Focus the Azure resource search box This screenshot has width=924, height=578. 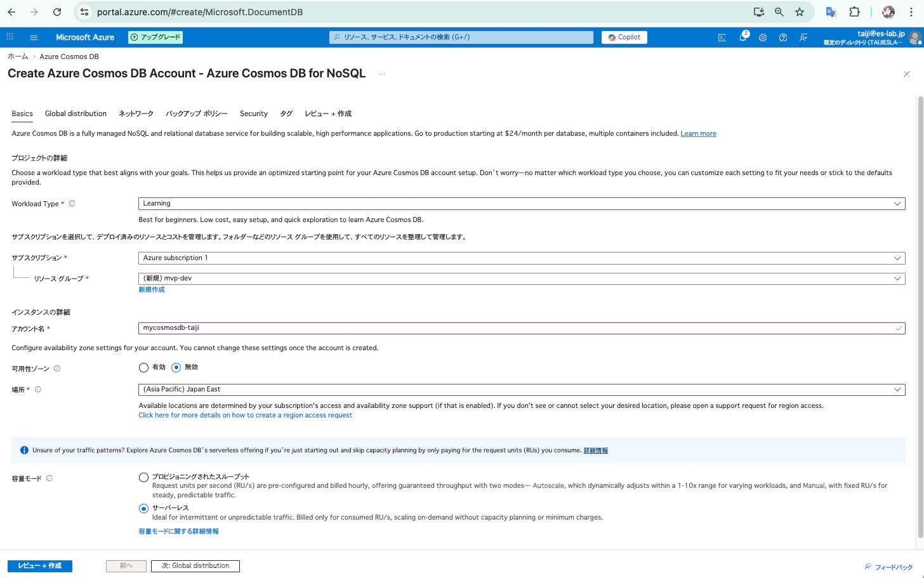(x=461, y=37)
